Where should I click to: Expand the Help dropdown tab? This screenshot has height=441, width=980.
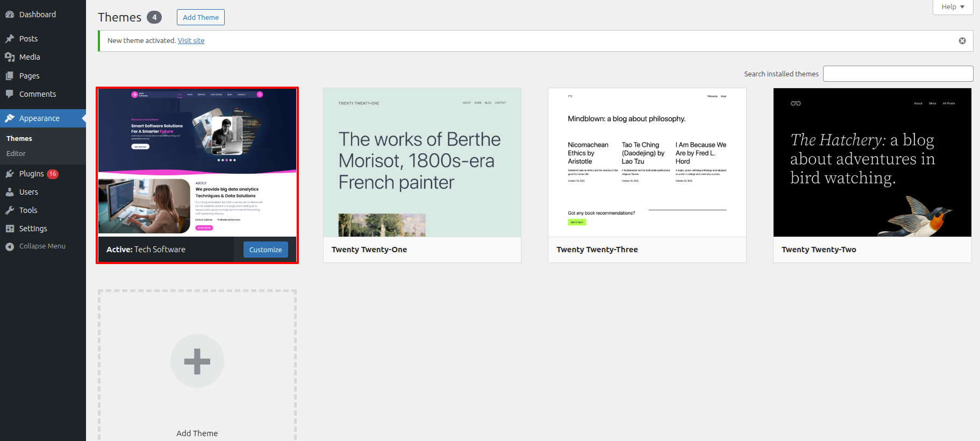point(953,7)
